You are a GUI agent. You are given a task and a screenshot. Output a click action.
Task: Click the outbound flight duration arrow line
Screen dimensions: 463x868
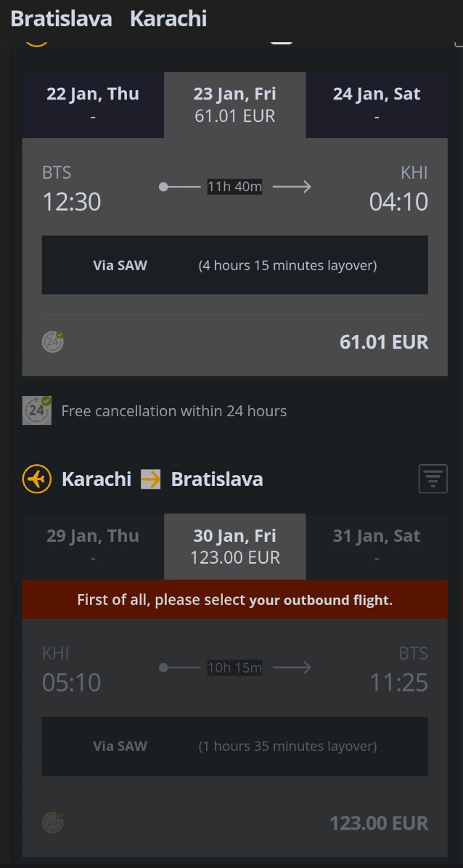click(x=234, y=187)
